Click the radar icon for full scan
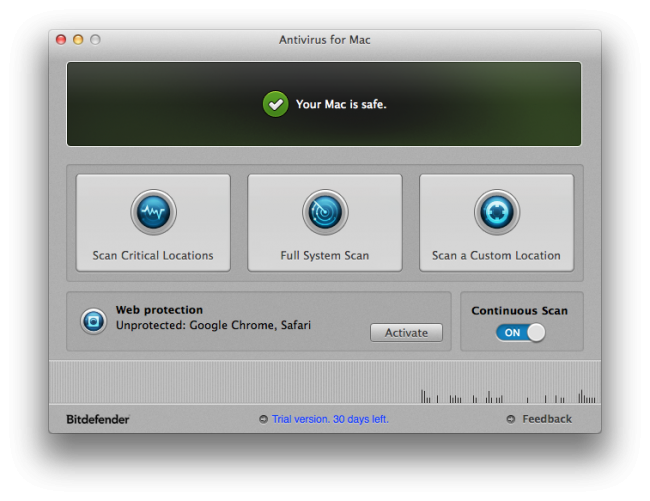The height and width of the screenshot is (501, 650). tap(325, 212)
